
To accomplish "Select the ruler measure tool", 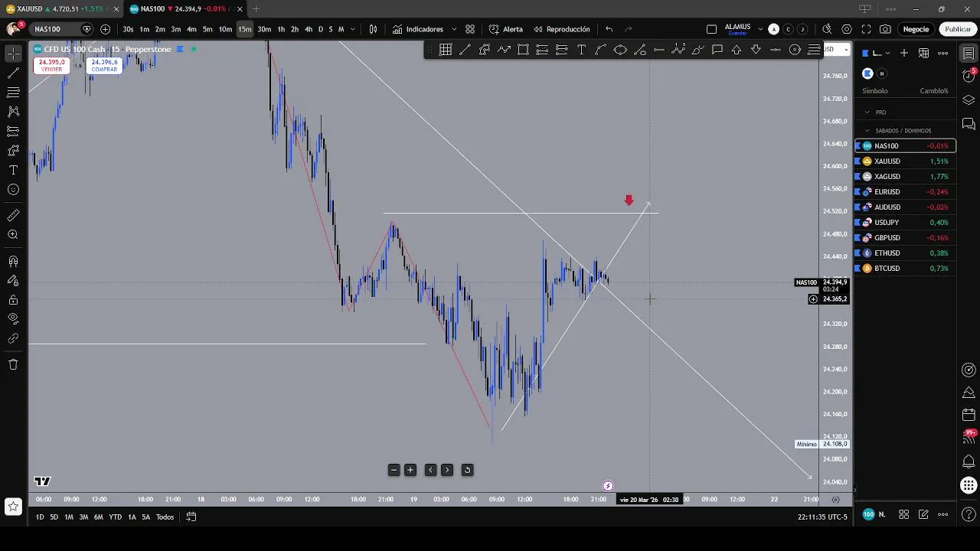I will (13, 215).
